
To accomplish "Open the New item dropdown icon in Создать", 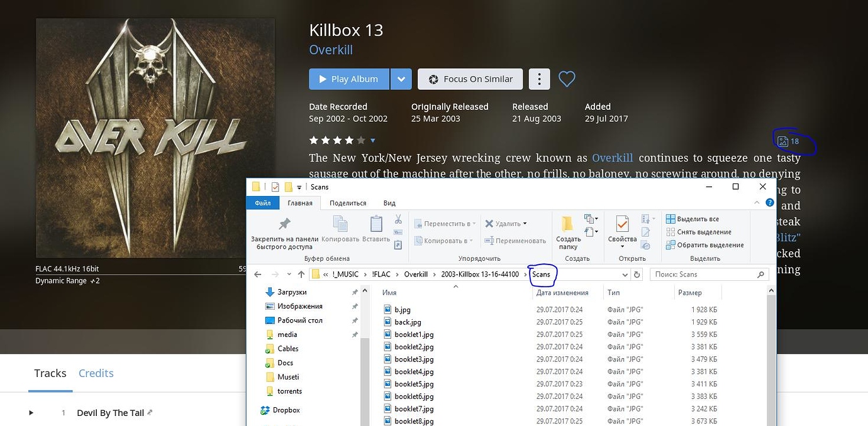I will tap(591, 219).
